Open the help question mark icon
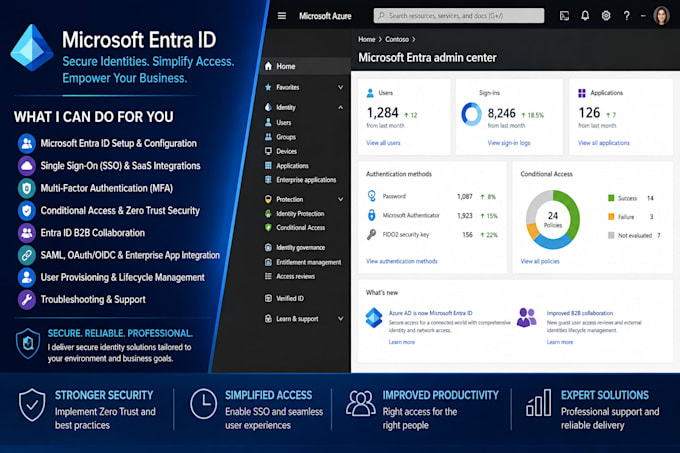 click(x=626, y=16)
